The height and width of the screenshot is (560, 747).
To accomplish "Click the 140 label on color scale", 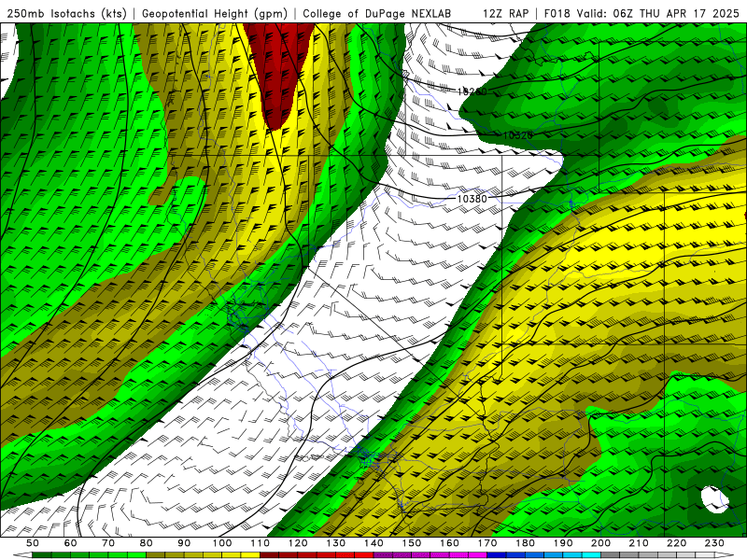I will pyautogui.click(x=373, y=543).
